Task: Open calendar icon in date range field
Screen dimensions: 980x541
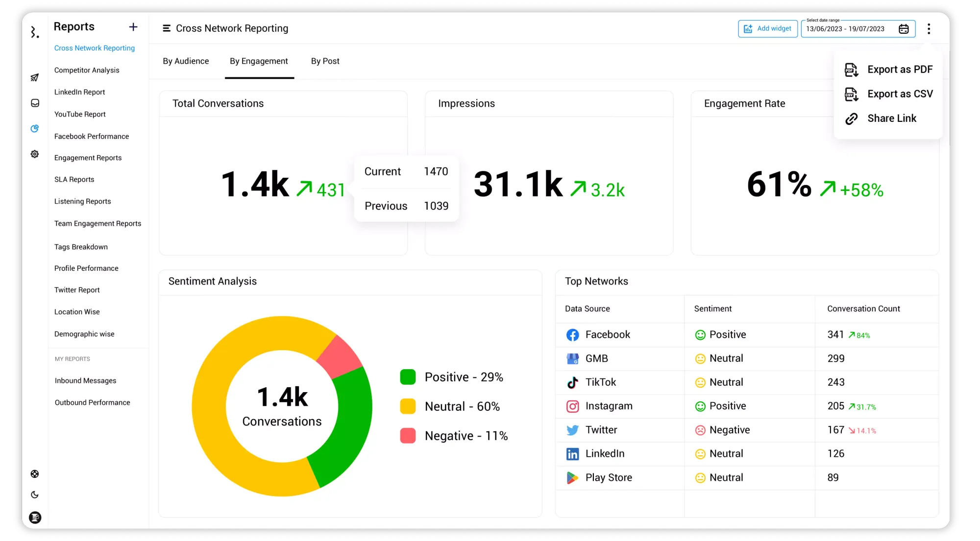Action: click(904, 29)
